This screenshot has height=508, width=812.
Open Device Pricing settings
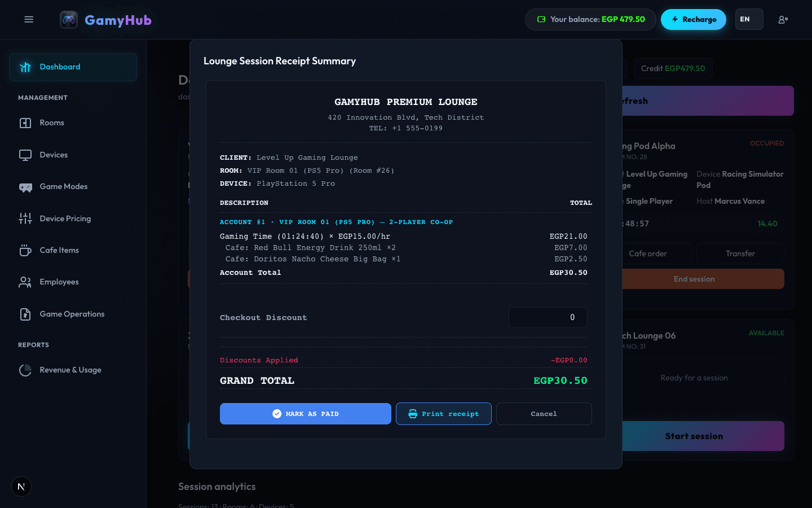coord(73,218)
